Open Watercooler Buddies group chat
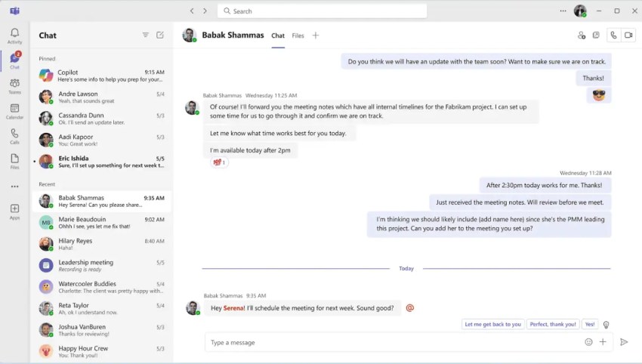This screenshot has width=642, height=364. [x=101, y=287]
